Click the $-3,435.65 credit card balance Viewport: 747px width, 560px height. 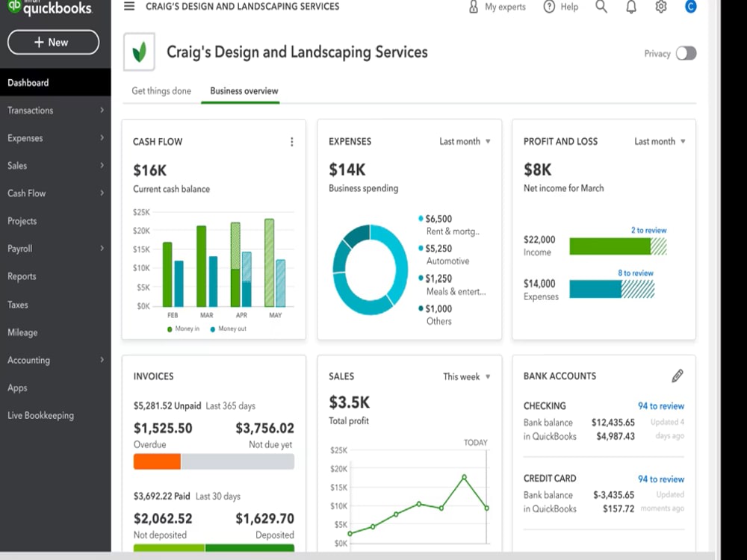point(613,495)
